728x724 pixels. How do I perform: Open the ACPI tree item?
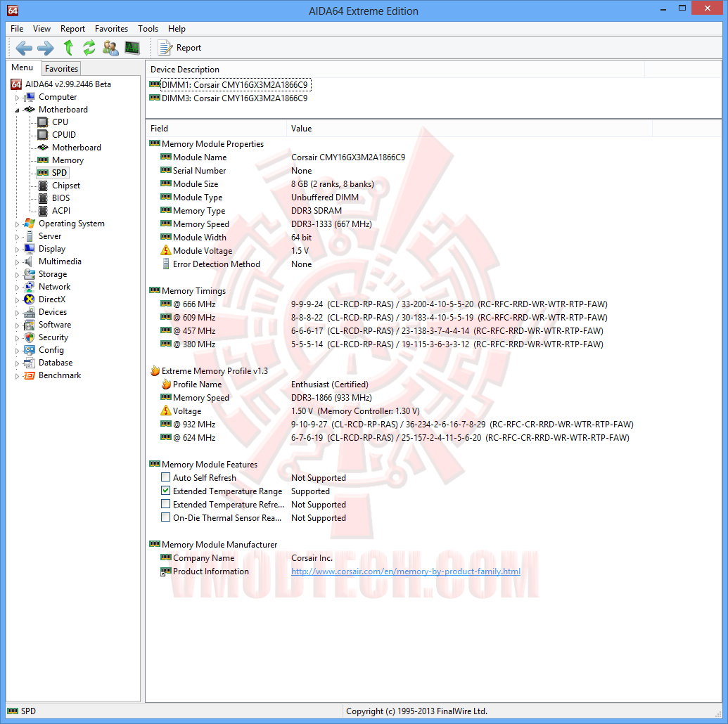click(61, 211)
